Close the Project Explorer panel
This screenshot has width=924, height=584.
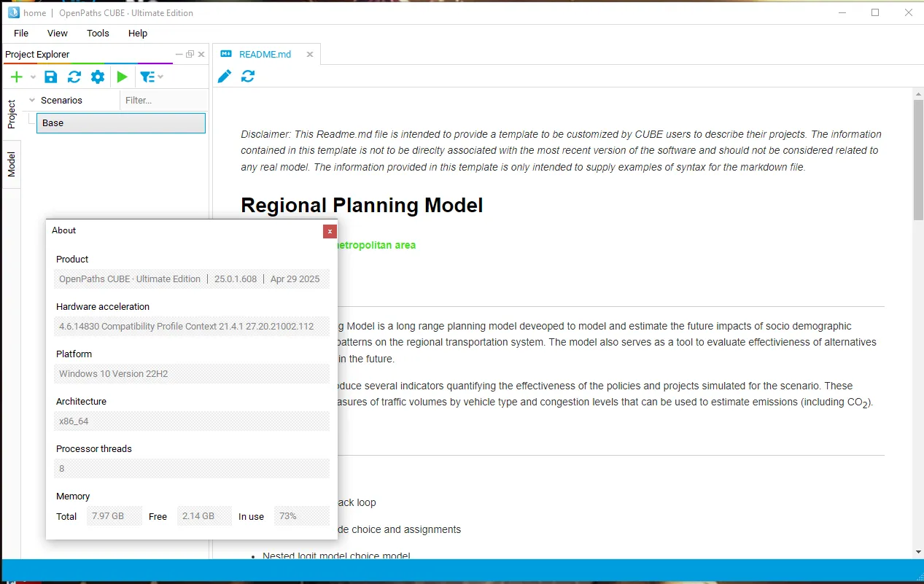click(201, 54)
